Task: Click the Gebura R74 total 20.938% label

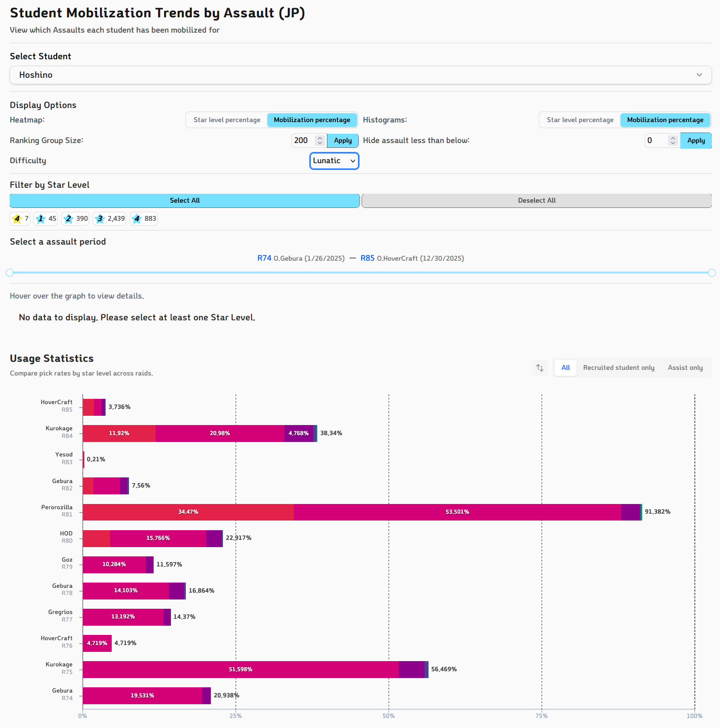Action: [226, 695]
